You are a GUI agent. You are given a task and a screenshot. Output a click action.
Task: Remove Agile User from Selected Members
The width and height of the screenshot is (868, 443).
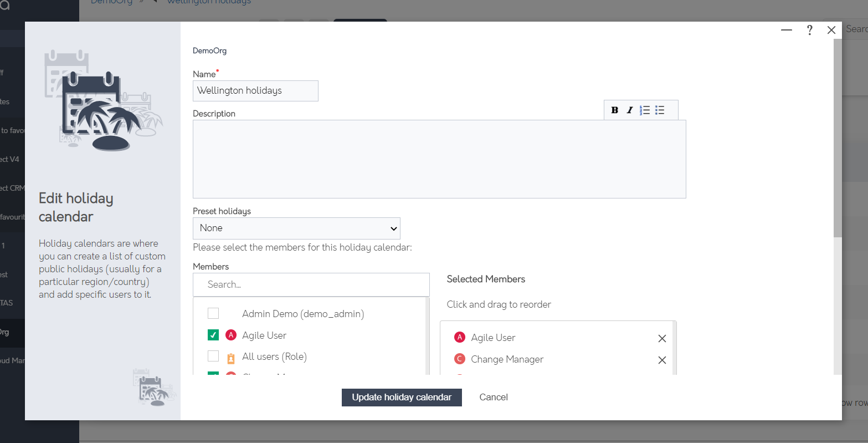(x=661, y=338)
